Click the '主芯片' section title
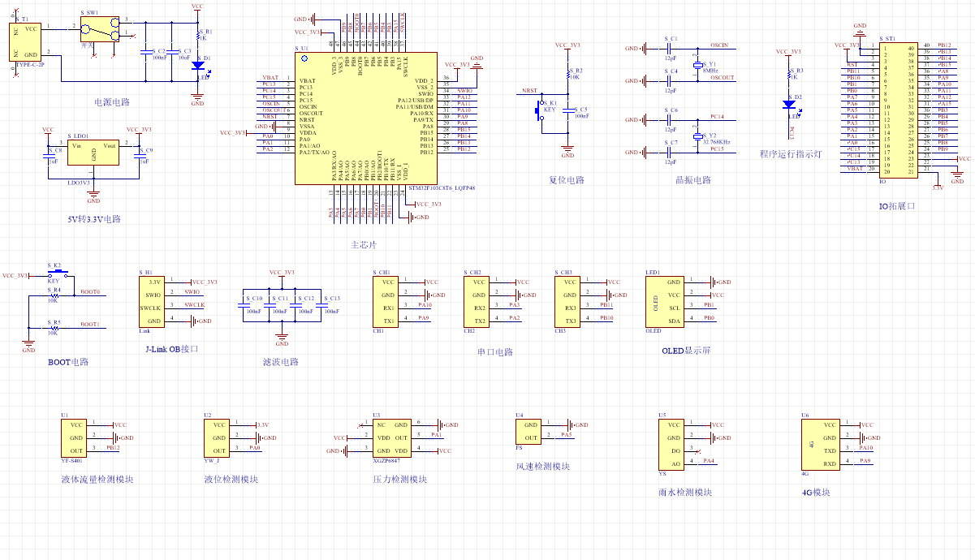The width and height of the screenshot is (975, 560). pos(364,245)
